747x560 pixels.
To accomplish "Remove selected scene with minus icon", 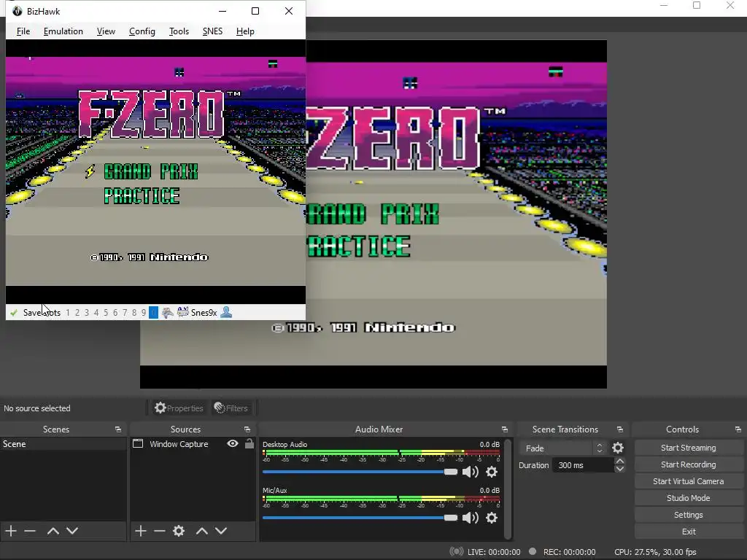I will [x=30, y=531].
